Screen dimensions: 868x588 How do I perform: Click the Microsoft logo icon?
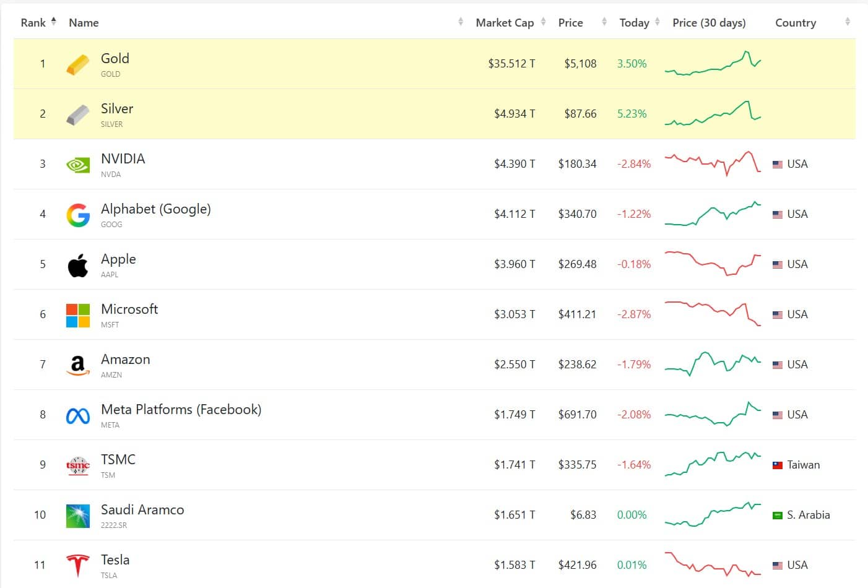(x=78, y=315)
